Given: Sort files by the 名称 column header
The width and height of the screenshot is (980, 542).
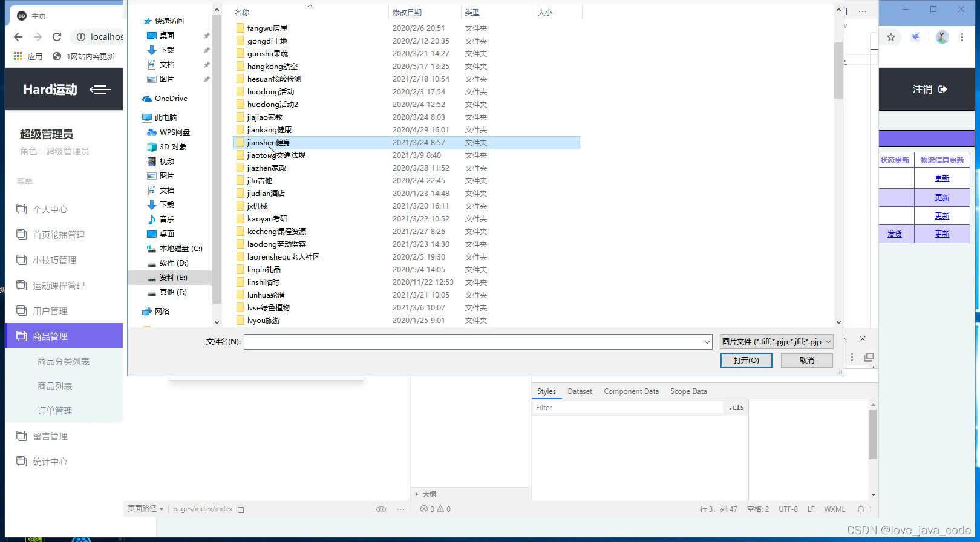Looking at the screenshot, I should [x=242, y=12].
